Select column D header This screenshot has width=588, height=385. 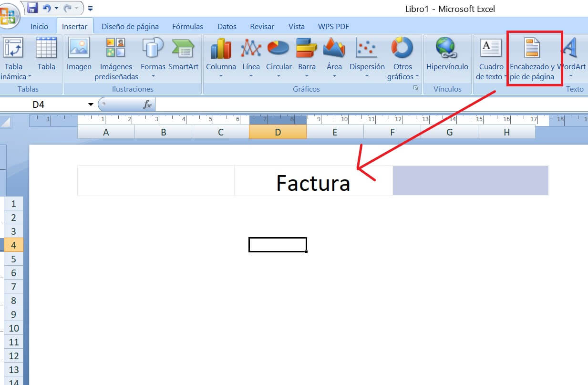click(x=278, y=132)
